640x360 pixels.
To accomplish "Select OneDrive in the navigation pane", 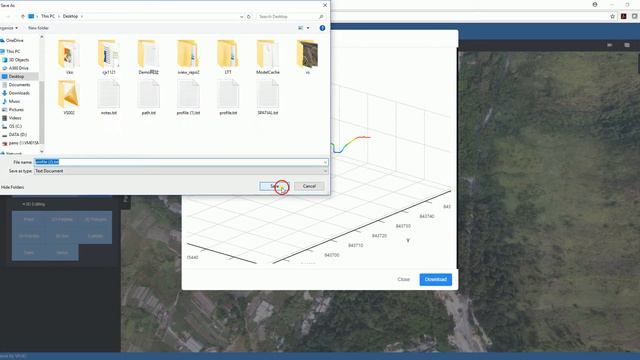I will tap(15, 40).
